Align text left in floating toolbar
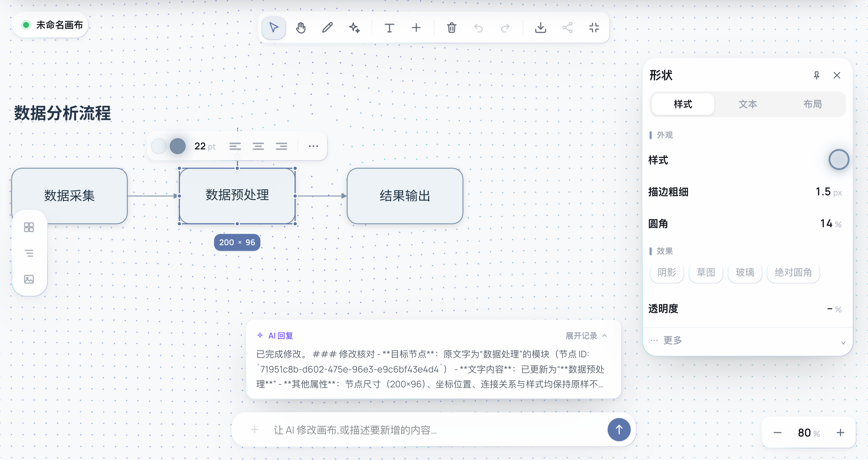This screenshot has width=868, height=460. pyautogui.click(x=235, y=146)
